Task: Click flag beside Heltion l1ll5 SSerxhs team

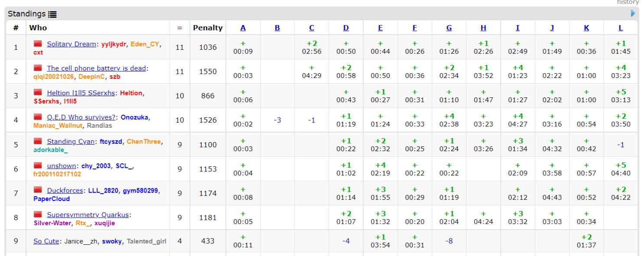Action: pyautogui.click(x=38, y=93)
